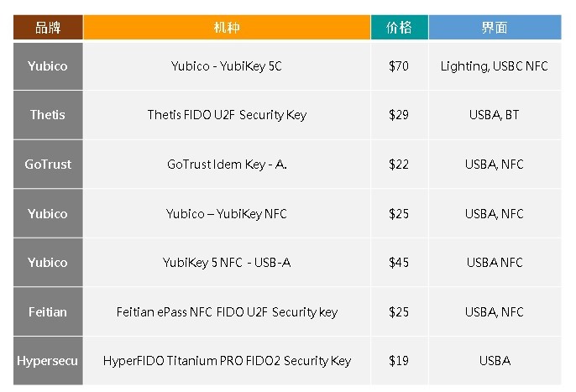Click the USBA, BT interface cell
Viewport: 576px width, 392px height.
click(495, 115)
